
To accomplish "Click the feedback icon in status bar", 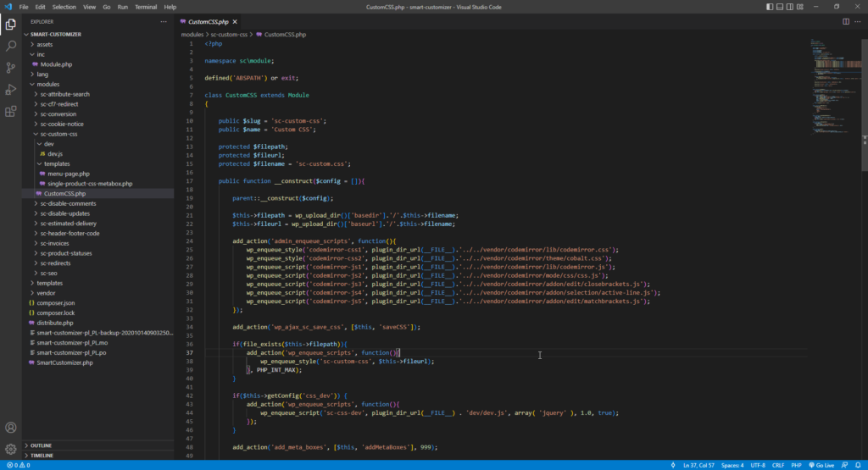I will point(845,465).
